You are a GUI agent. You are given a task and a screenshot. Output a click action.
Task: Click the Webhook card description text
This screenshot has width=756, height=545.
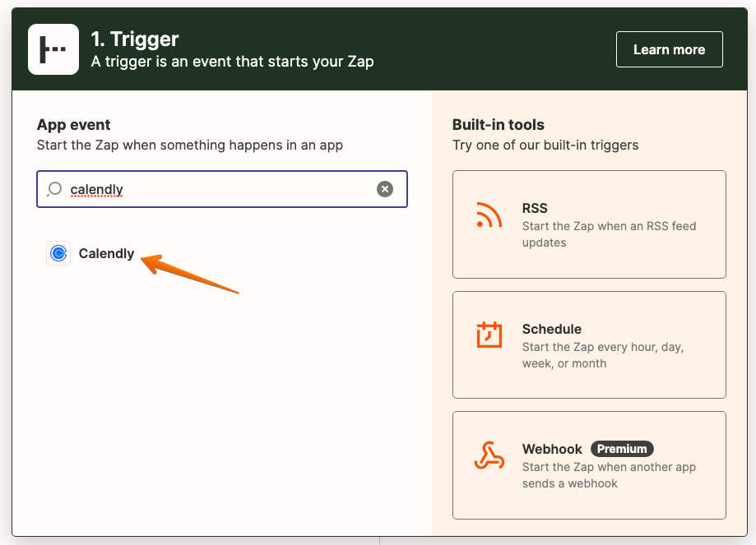(609, 475)
